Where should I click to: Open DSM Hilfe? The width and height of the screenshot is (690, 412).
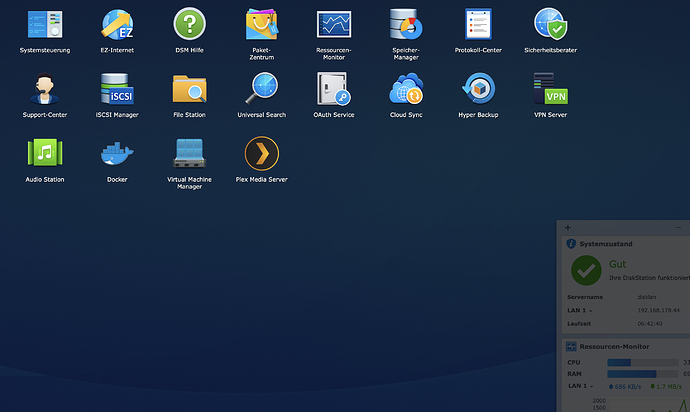point(189,24)
